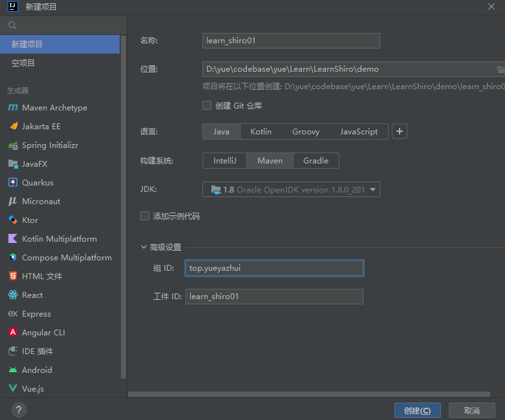Click the search magnifier icon
505x420 pixels.
pos(12,25)
